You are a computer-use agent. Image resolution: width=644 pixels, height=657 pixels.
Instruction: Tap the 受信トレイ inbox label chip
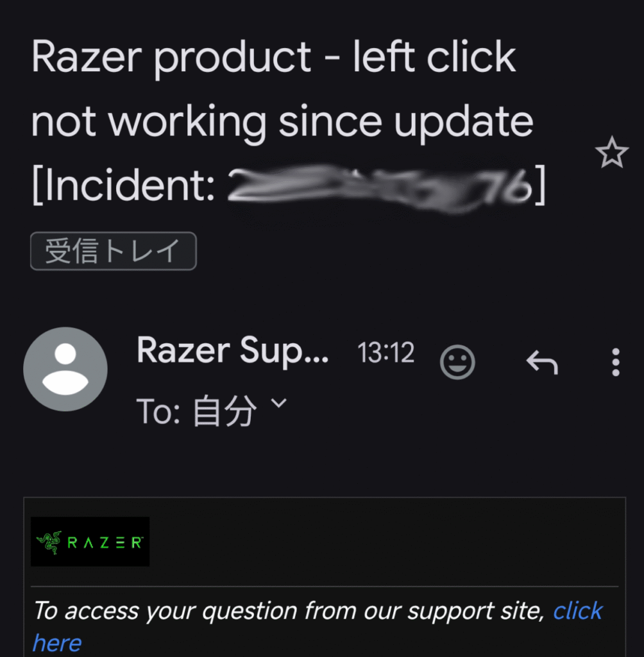pyautogui.click(x=113, y=251)
